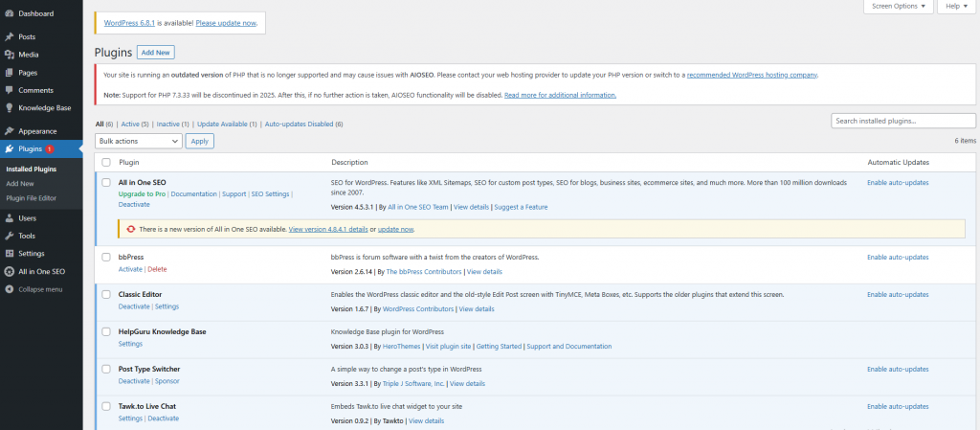
Task: Click the Settings sliders icon in sidebar
Action: 10,253
